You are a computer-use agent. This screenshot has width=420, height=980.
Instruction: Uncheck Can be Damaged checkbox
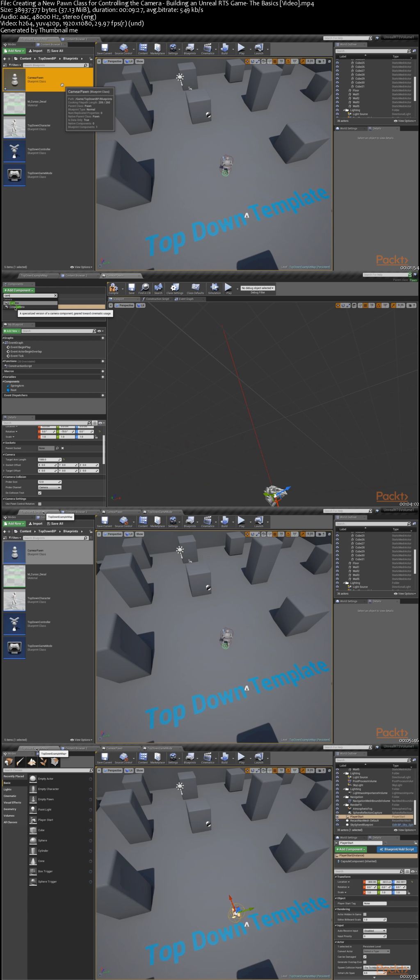[365, 957]
